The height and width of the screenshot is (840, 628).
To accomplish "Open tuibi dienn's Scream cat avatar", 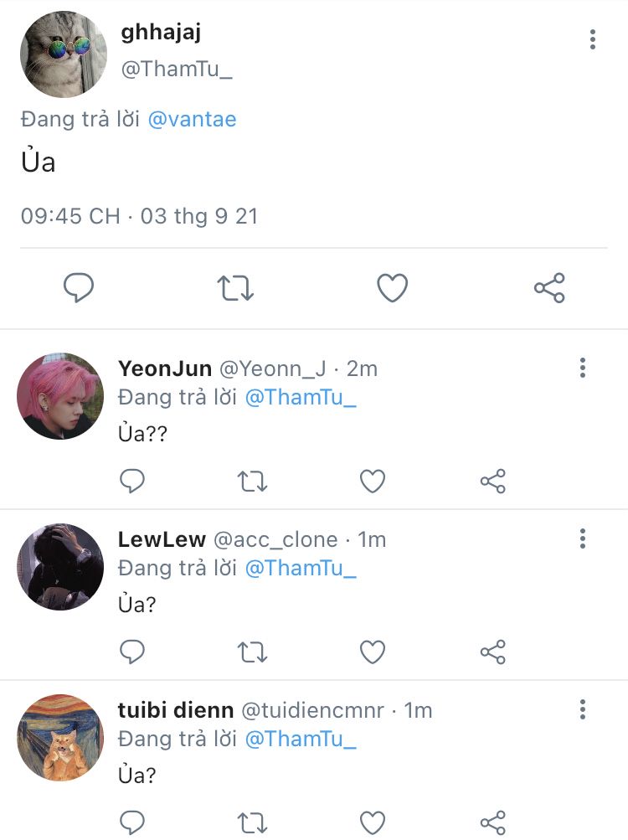I will (x=60, y=738).
